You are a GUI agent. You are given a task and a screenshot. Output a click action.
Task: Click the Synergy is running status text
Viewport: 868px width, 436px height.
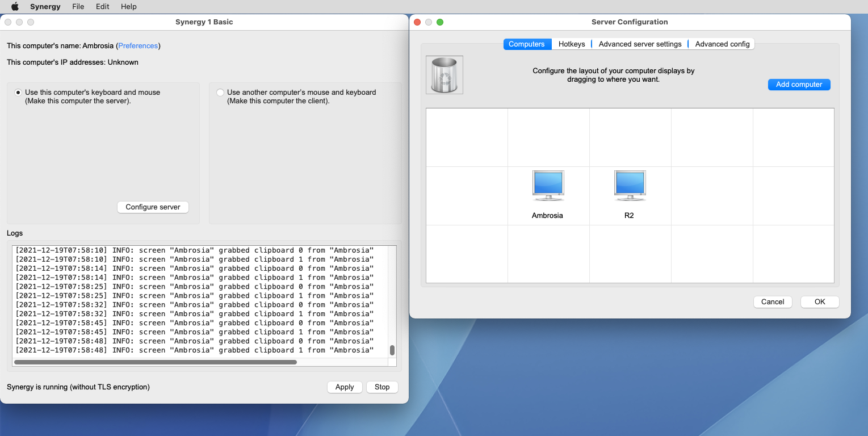tap(78, 387)
